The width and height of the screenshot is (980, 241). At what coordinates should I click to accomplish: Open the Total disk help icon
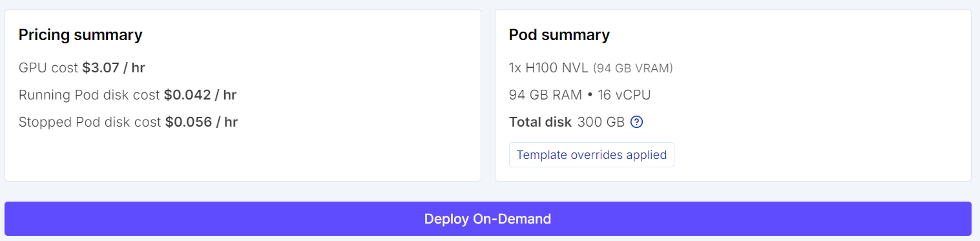[636, 121]
